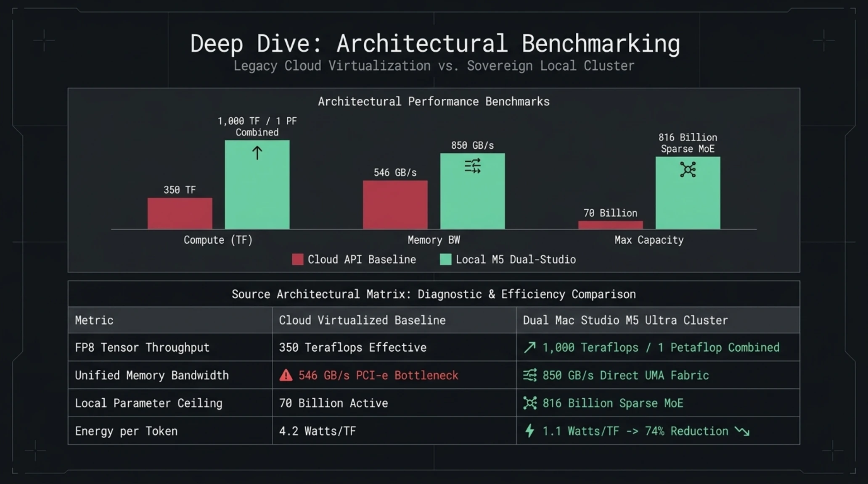
Task: Click the downward trend arrow after 74% Reduction
Action: pyautogui.click(x=742, y=431)
